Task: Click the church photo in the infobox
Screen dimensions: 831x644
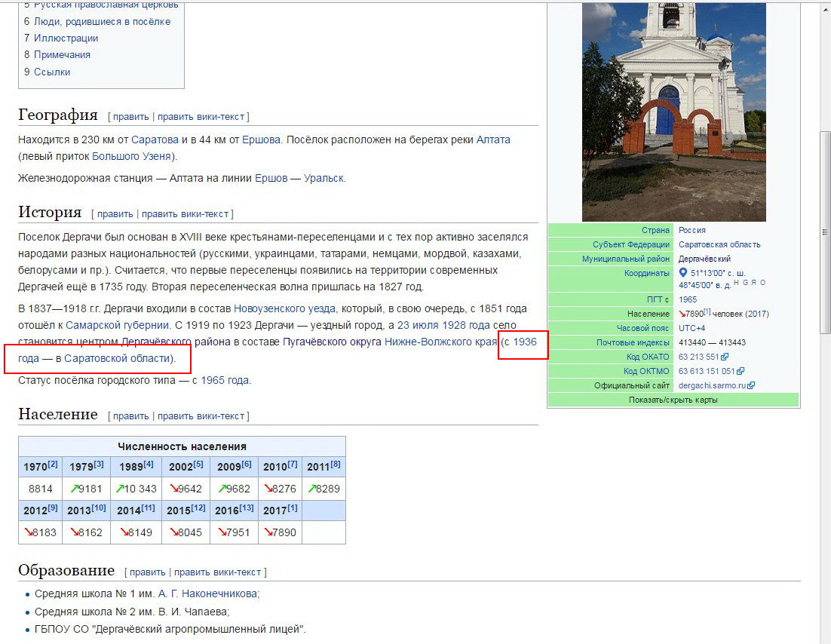Action: point(673,113)
